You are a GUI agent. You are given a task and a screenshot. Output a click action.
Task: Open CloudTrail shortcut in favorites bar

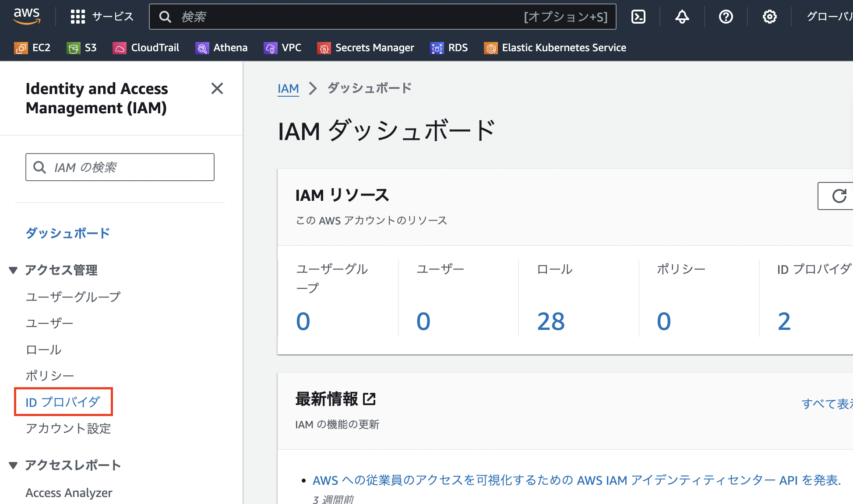[x=146, y=48]
